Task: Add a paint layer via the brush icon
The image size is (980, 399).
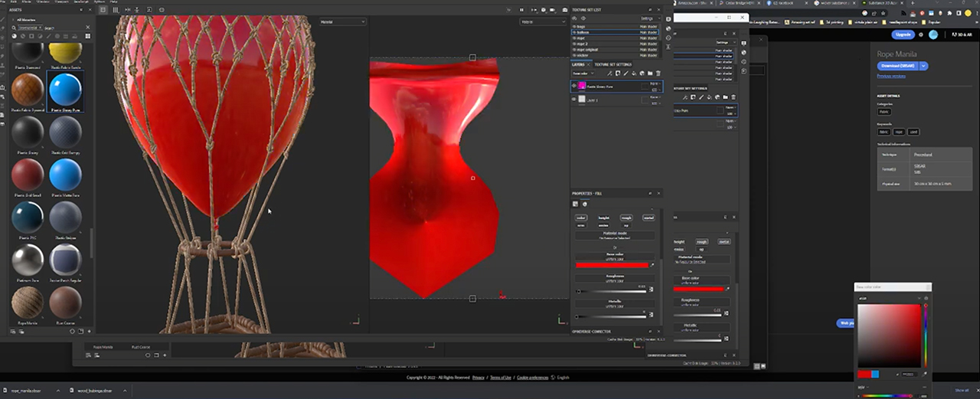Action: click(626, 74)
